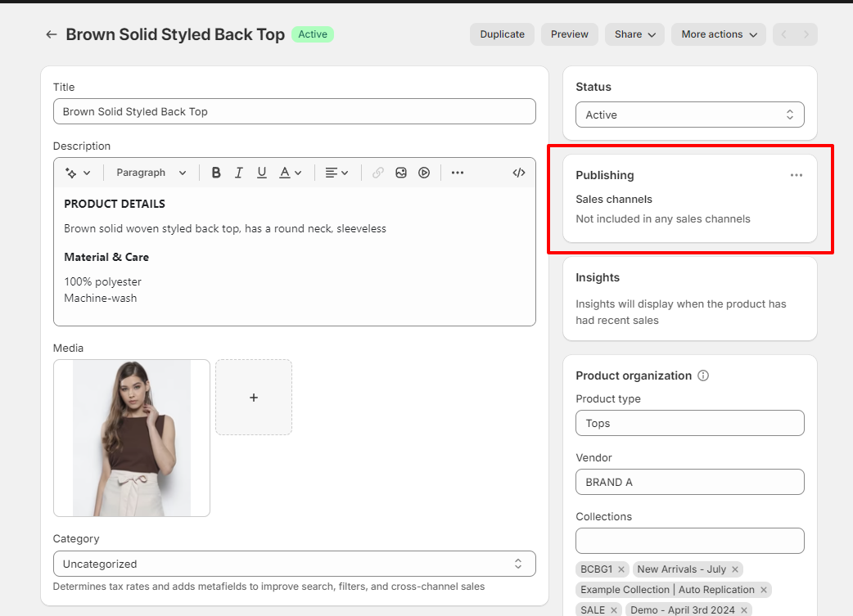Remove the BCBG1 collection tag
Viewport: 853px width, 616px height.
pos(621,569)
